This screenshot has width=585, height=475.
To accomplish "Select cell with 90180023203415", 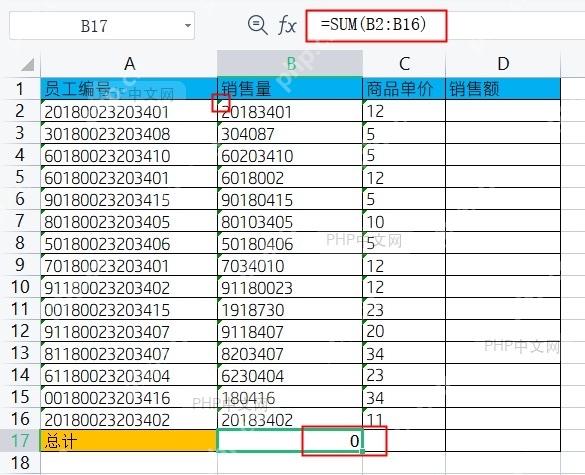I will (x=129, y=199).
